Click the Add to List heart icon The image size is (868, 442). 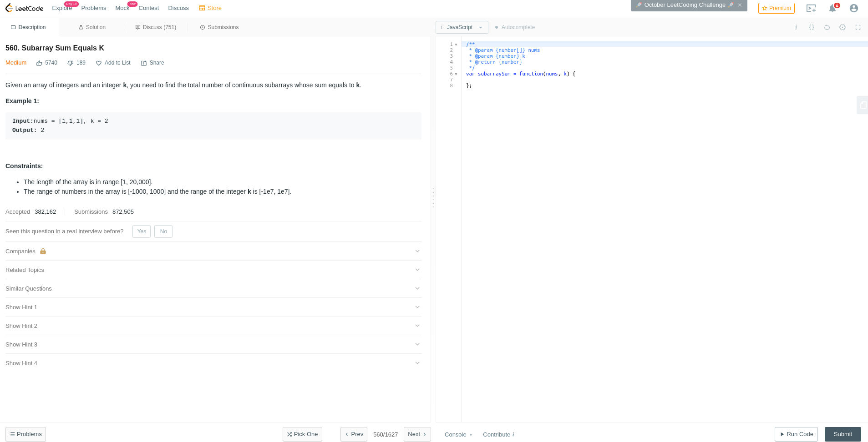99,63
